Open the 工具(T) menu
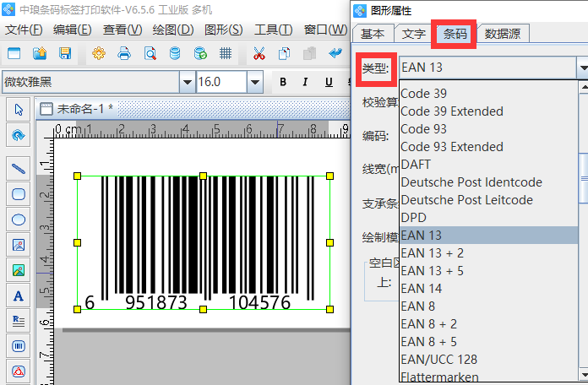Viewport: 588px width, 385px height. 273,30
